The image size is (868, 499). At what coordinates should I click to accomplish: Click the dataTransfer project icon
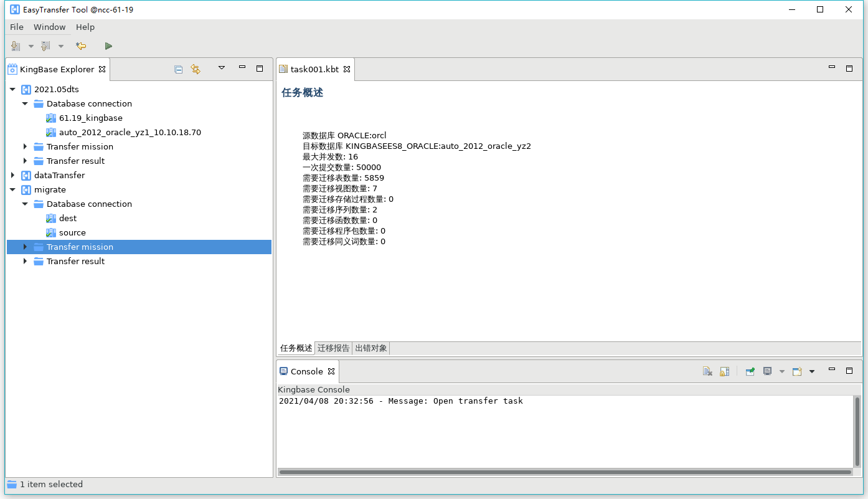point(26,176)
